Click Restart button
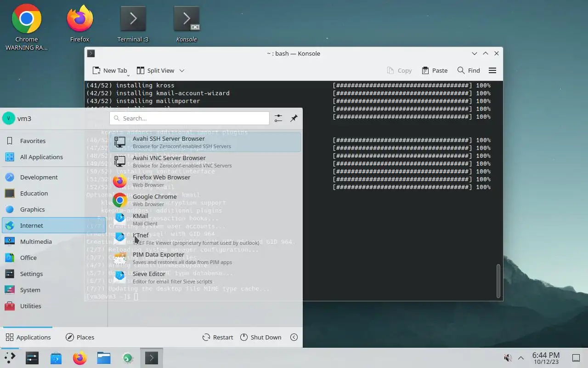The width and height of the screenshot is (588, 368). point(218,337)
